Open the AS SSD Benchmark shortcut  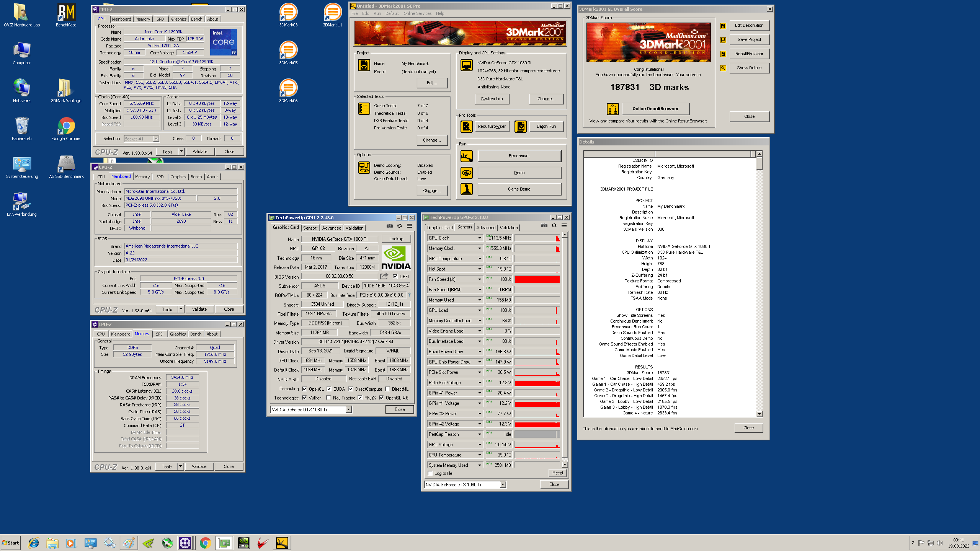coord(66,167)
